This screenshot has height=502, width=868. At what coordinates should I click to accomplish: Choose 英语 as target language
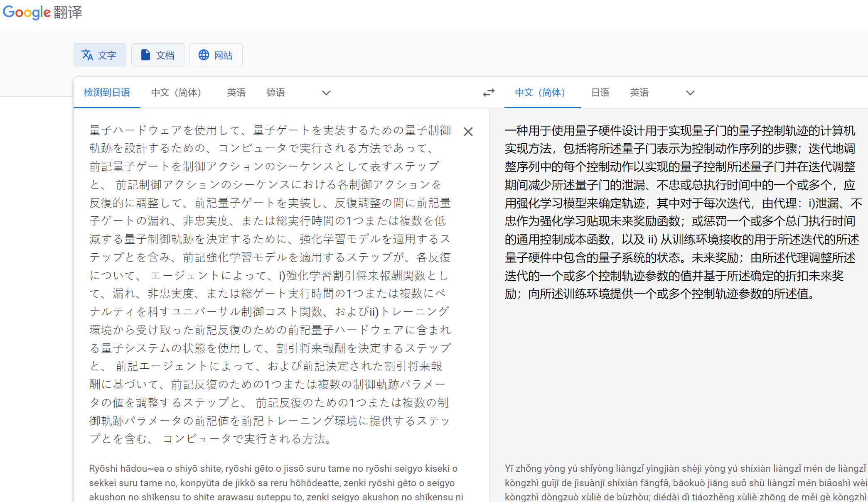(x=639, y=93)
